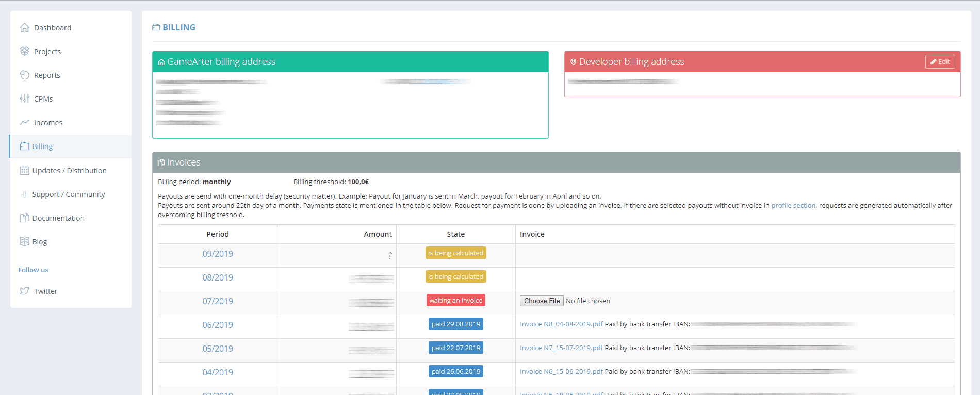
Task: Click the 'Follow us' sidebar heading
Action: coord(33,270)
